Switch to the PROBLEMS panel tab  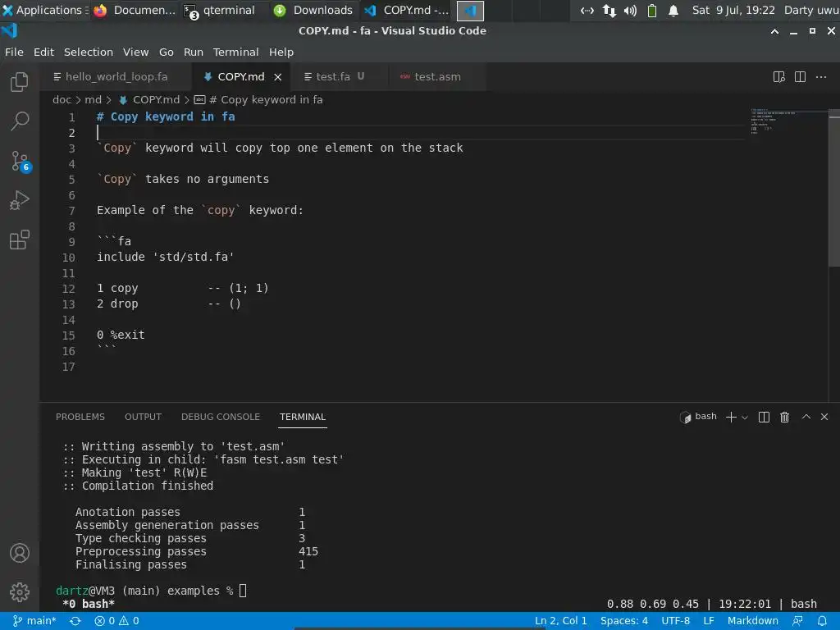[80, 417]
